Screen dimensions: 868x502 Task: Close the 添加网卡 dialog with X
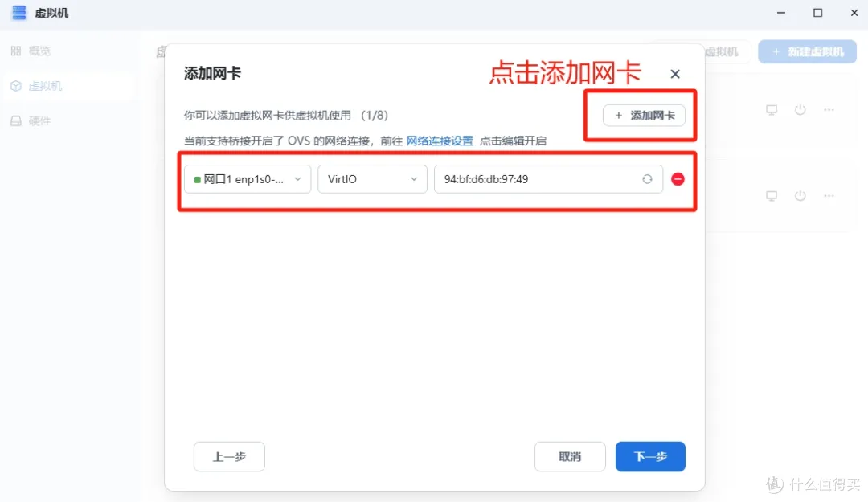click(x=675, y=74)
